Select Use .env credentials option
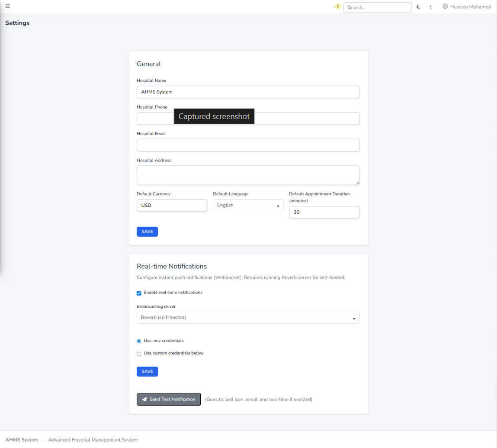Screen dimensions: 497x448 [x=139, y=341]
